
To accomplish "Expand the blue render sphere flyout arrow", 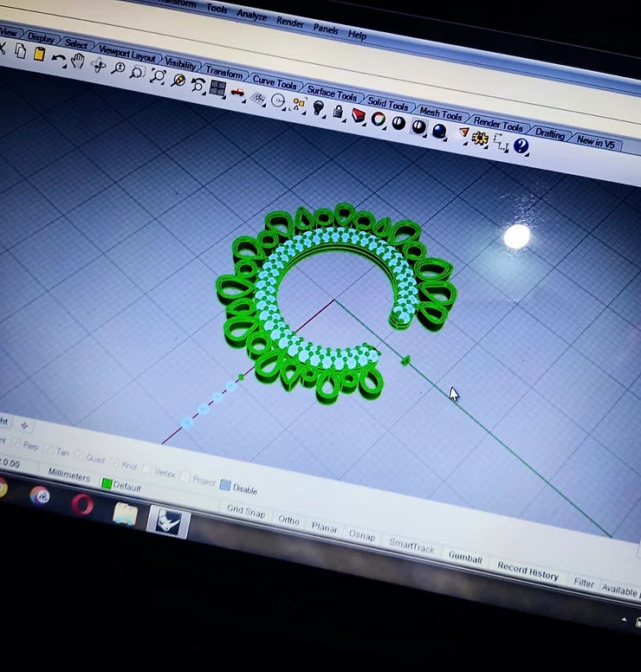I will click(x=445, y=139).
